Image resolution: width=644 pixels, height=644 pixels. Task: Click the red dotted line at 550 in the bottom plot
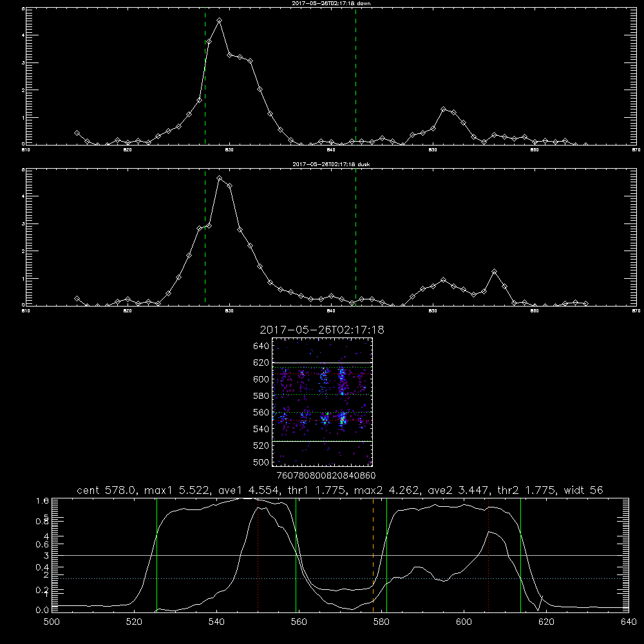[x=258, y=554]
